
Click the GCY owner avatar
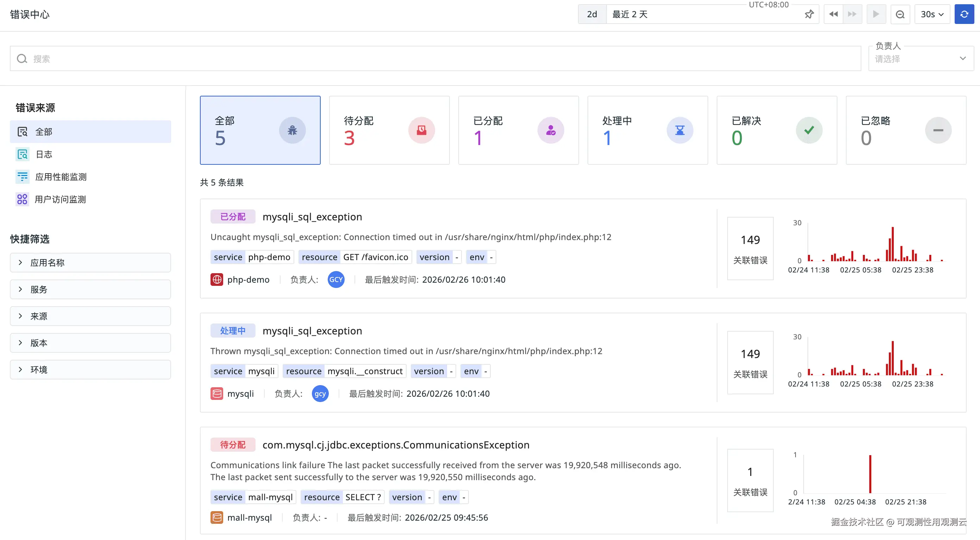(x=335, y=280)
